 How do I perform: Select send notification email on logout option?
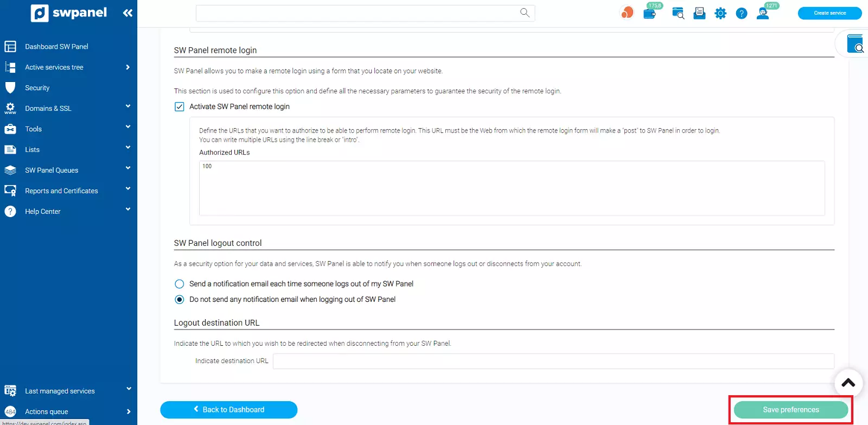tap(180, 284)
